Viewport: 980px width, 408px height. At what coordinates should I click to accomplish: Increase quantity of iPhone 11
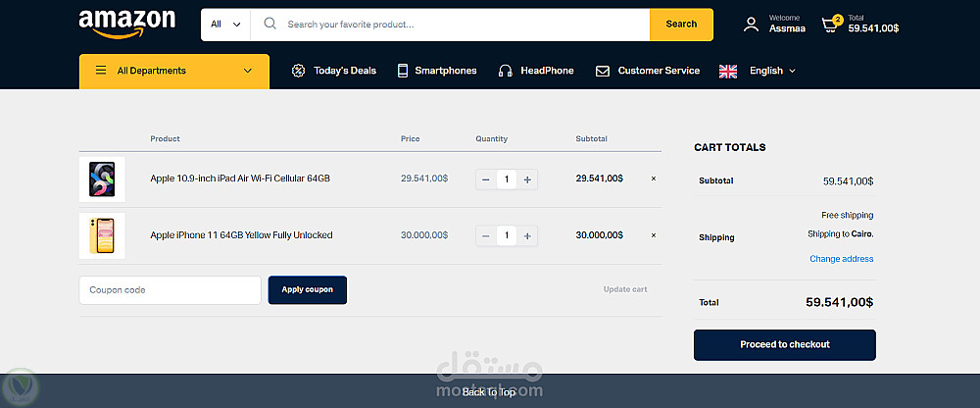pos(527,236)
